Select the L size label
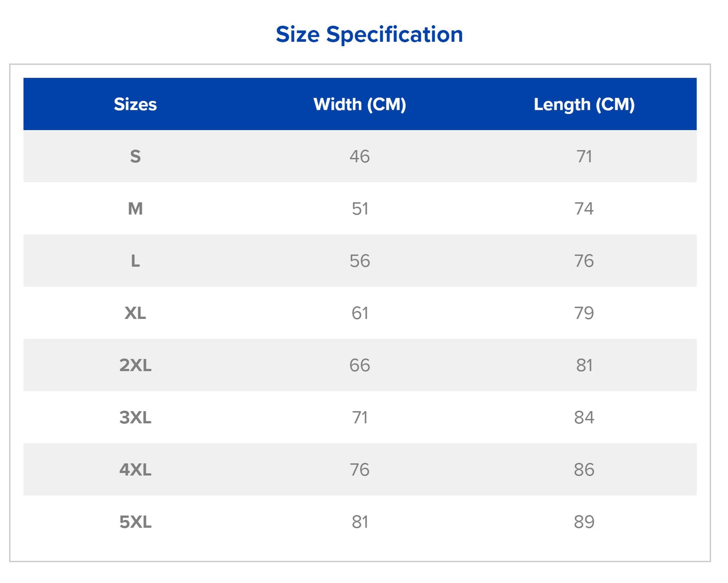This screenshot has width=728, height=583. tap(135, 261)
